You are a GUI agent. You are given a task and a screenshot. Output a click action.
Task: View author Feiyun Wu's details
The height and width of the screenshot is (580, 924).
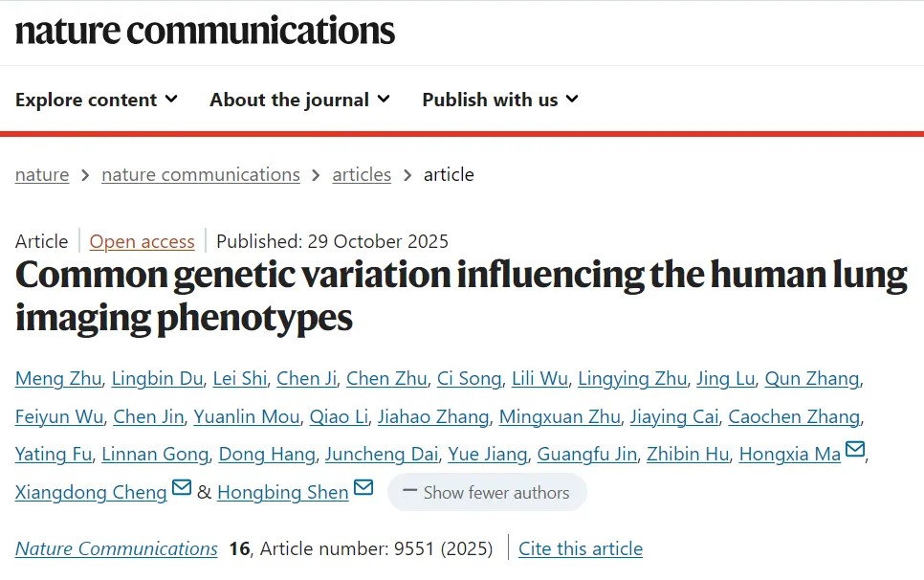point(59,416)
